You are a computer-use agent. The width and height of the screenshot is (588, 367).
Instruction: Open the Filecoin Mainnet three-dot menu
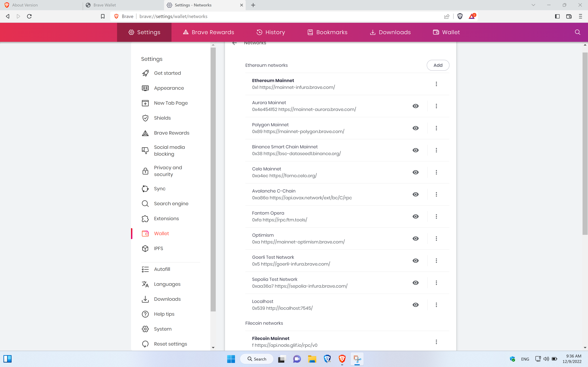click(x=436, y=342)
